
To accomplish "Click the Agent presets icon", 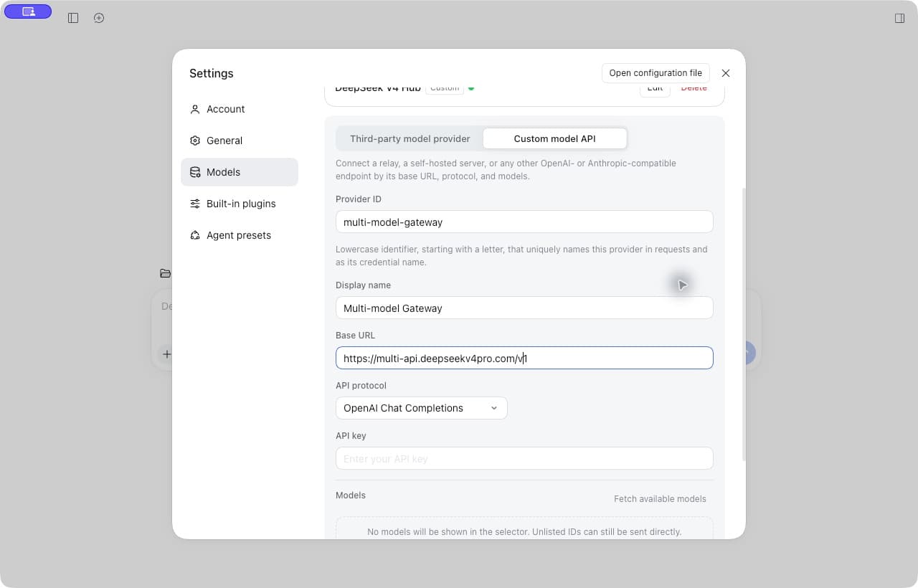I will pyautogui.click(x=195, y=235).
